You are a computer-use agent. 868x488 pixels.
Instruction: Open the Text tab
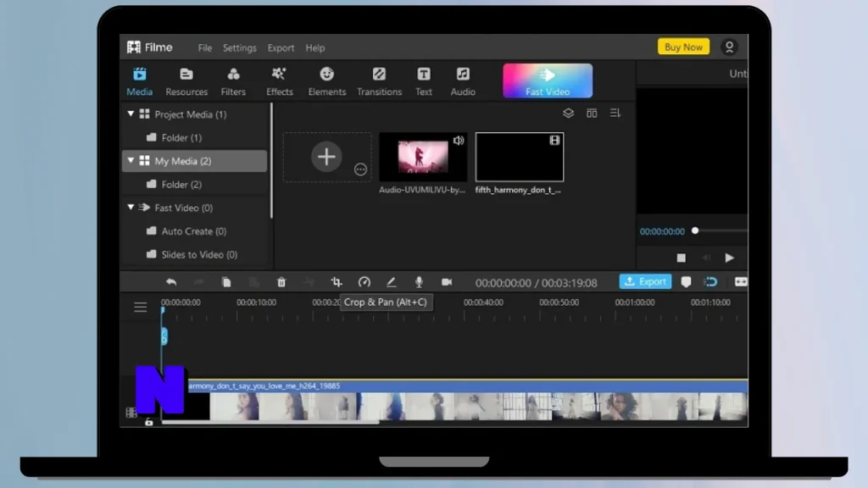tap(424, 81)
